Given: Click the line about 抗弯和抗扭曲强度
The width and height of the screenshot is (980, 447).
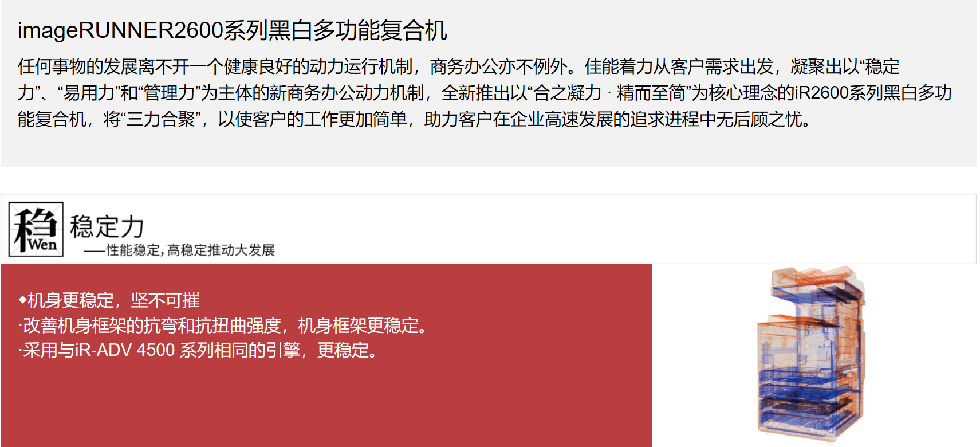Looking at the screenshot, I should (x=224, y=326).
